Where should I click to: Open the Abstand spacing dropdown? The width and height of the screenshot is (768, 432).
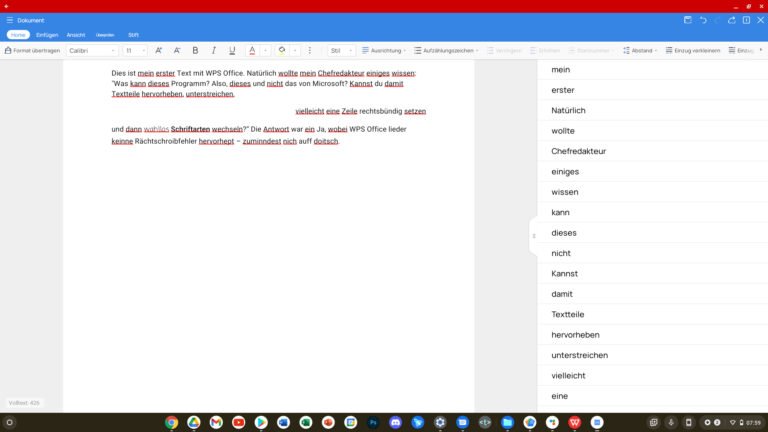[x=640, y=50]
